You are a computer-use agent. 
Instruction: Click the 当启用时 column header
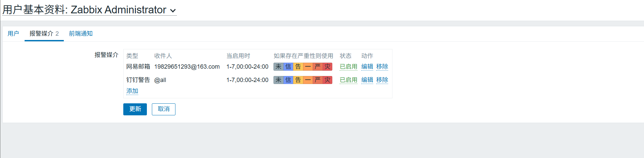[238, 56]
